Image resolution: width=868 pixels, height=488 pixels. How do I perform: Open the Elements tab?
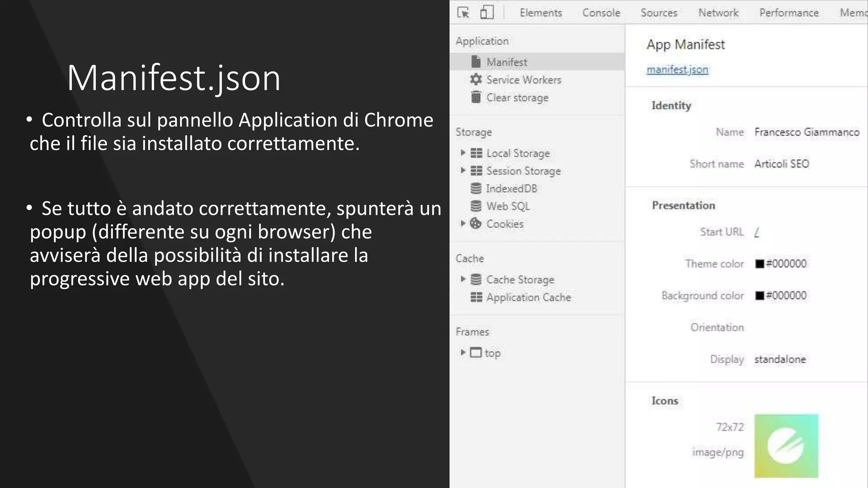point(541,13)
